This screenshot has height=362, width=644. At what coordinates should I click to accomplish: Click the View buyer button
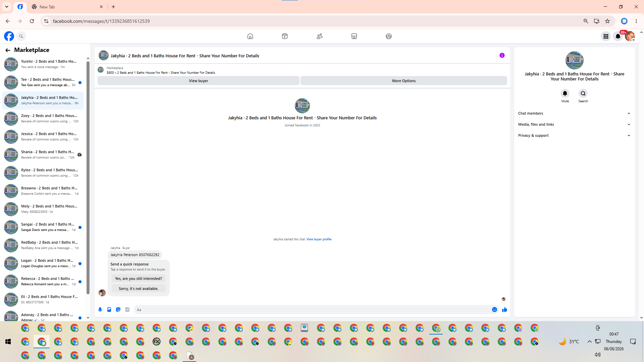(199, 81)
